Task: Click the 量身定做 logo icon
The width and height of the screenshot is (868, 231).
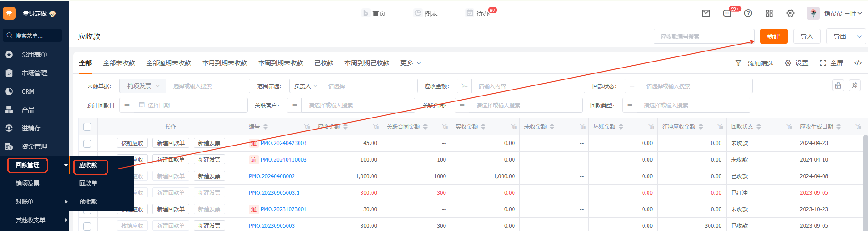Action: [x=9, y=13]
